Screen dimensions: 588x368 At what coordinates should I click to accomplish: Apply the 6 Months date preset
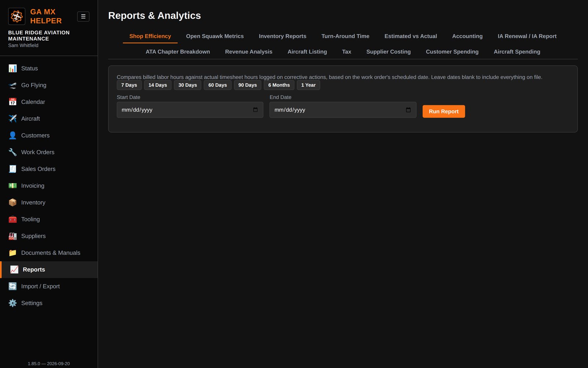click(x=279, y=85)
